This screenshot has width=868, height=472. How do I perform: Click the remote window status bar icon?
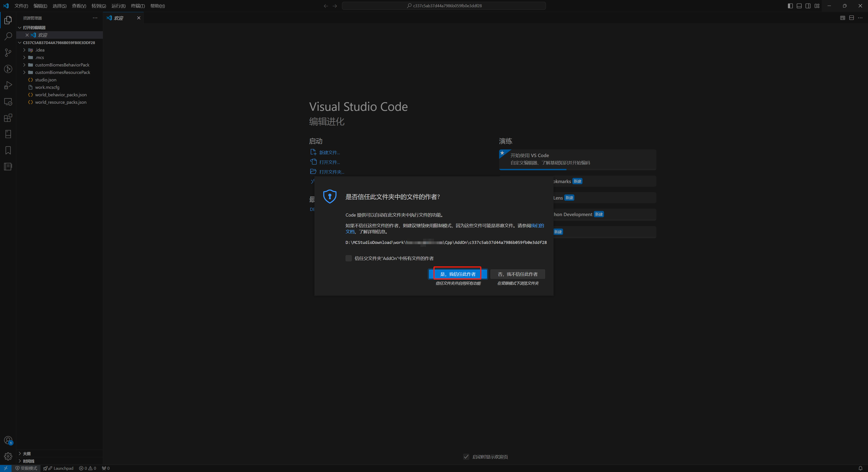(x=6, y=468)
